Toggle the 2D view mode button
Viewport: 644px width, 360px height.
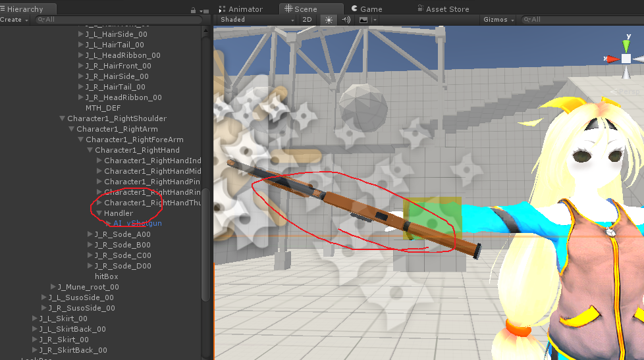click(307, 20)
